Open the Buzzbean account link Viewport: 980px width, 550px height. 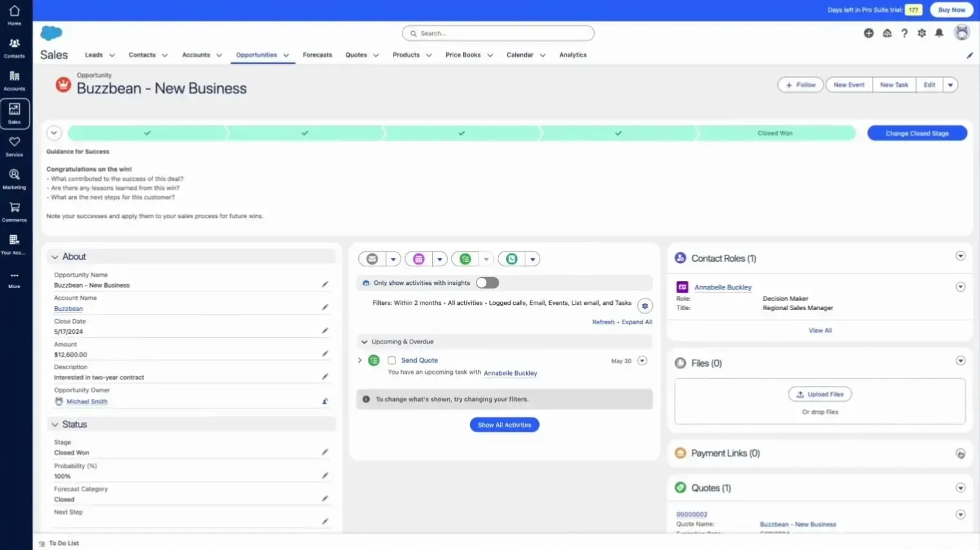point(68,309)
